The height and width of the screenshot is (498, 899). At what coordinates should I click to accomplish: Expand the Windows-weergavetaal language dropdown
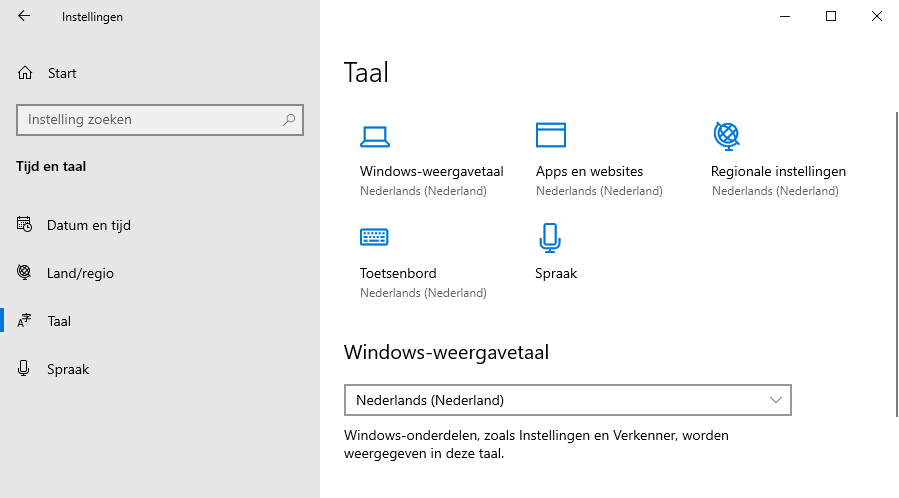[x=567, y=400]
